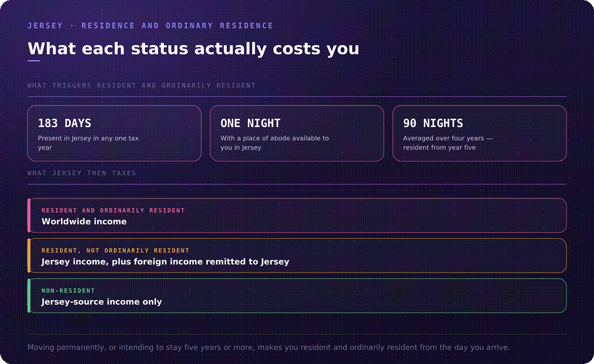This screenshot has height=364, width=594.
Task: Select the ONE NIGHT card
Action: 297,133
